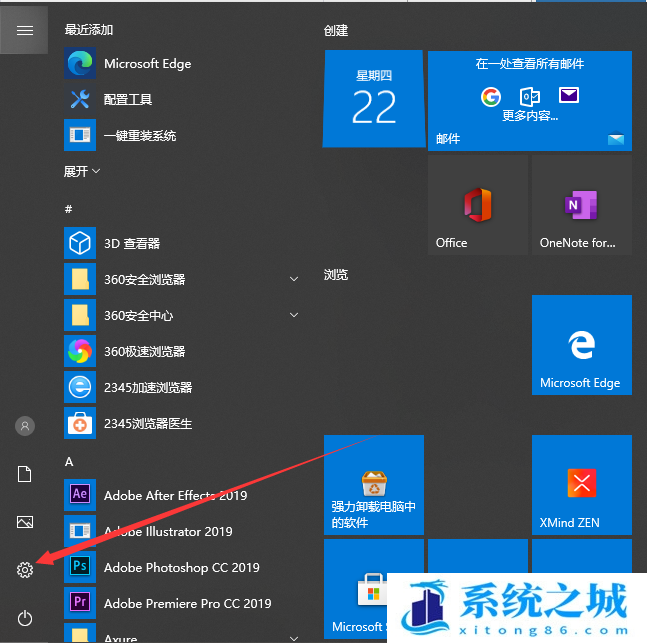Toggle the hamburger menu at top left
647x643 pixels.
(x=25, y=31)
